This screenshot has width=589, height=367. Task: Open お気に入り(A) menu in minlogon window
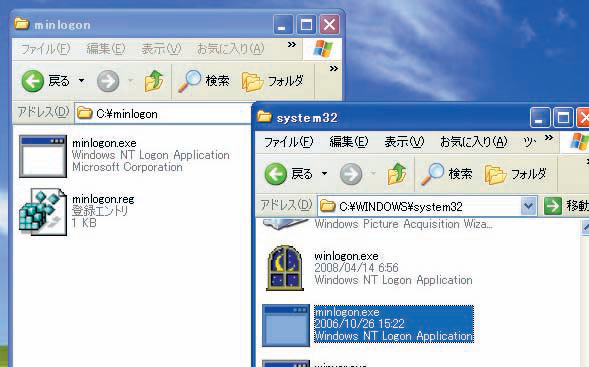(230, 49)
